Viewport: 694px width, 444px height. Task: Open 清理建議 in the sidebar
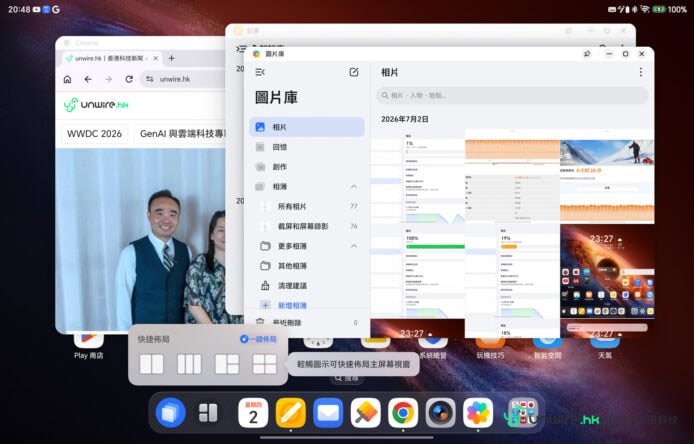click(309, 286)
